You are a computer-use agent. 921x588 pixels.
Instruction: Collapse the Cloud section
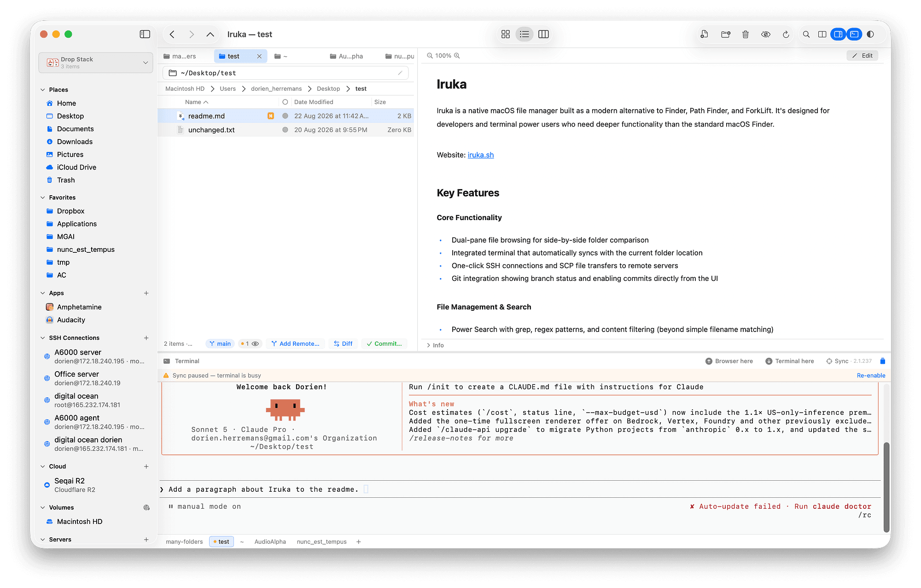tap(43, 466)
